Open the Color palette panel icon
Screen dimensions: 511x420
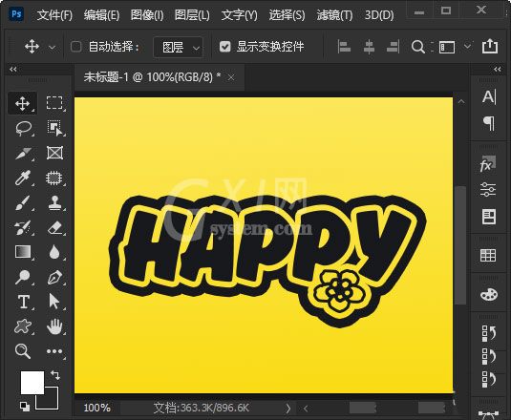click(x=489, y=295)
